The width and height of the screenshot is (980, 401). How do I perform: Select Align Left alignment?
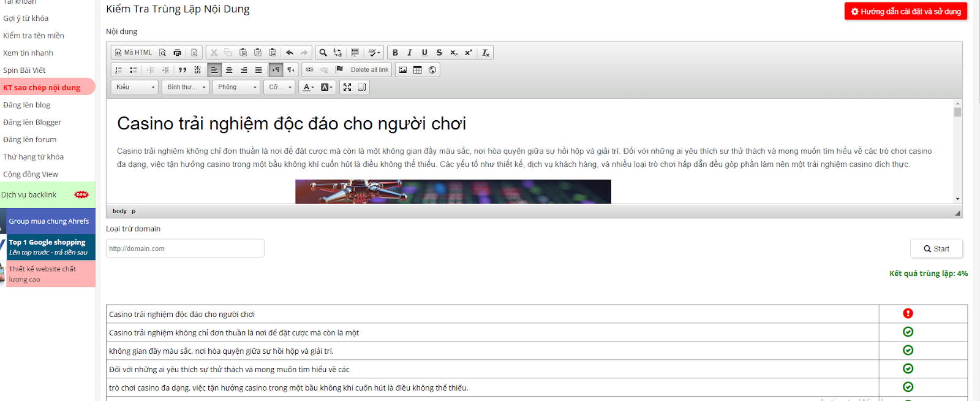pyautogui.click(x=214, y=70)
